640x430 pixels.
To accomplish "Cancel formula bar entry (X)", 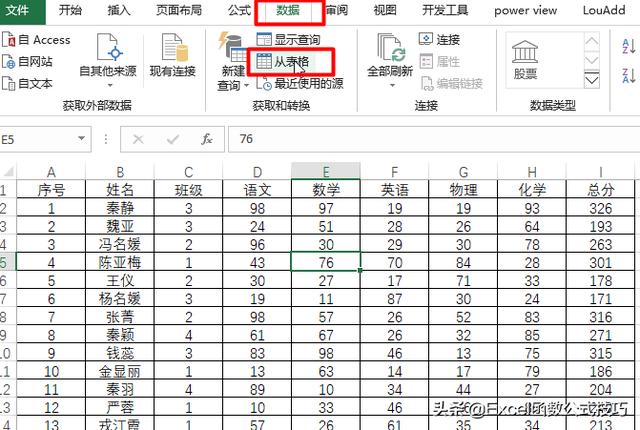I will pos(138,140).
